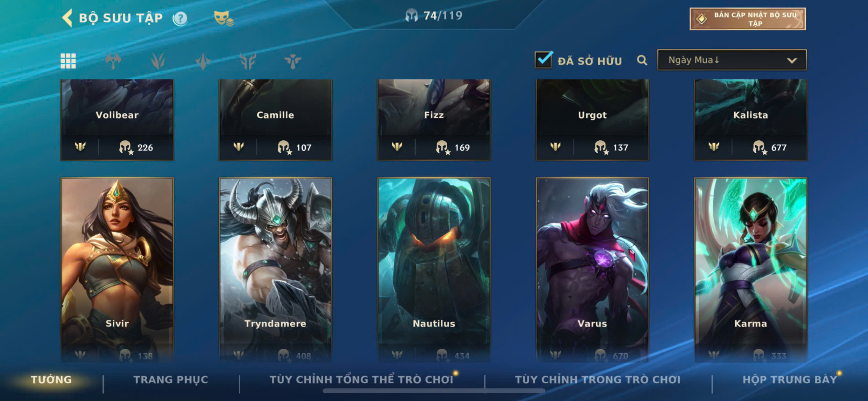This screenshot has width=868, height=401.
Task: Click Bản Cập Nhật Bộ Sưu Tập button
Action: [747, 19]
